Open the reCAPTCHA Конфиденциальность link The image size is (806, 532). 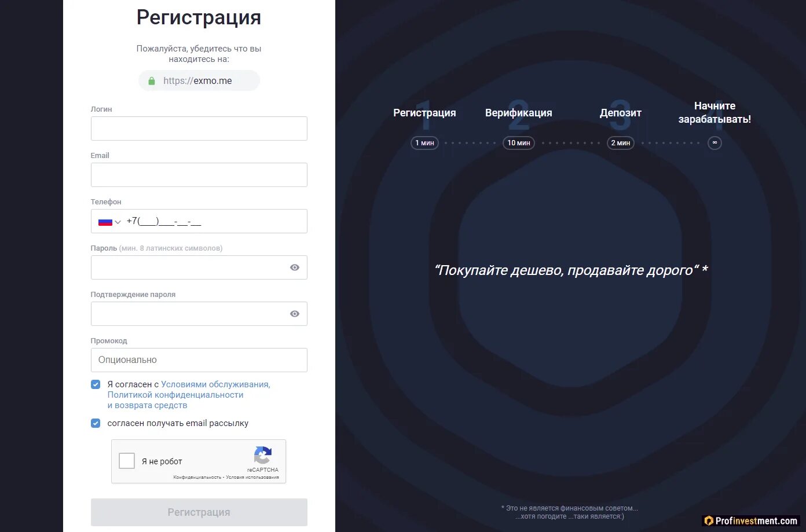pyautogui.click(x=197, y=478)
